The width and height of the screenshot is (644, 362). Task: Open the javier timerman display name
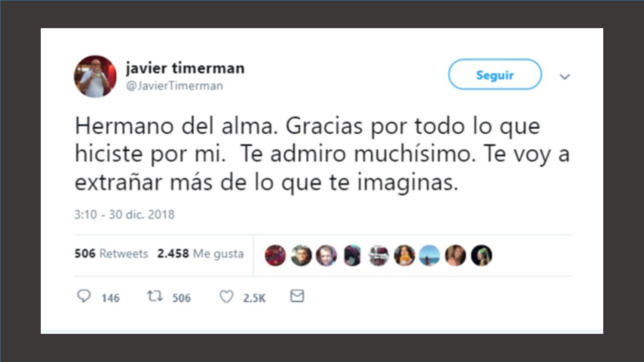[185, 67]
